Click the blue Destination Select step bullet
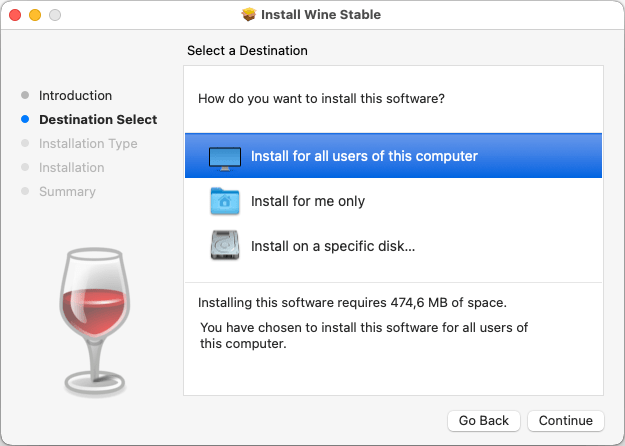625x446 pixels. [25, 119]
